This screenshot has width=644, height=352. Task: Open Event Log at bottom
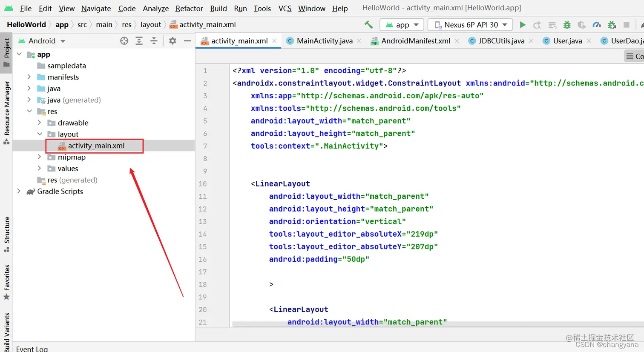pyautogui.click(x=32, y=349)
